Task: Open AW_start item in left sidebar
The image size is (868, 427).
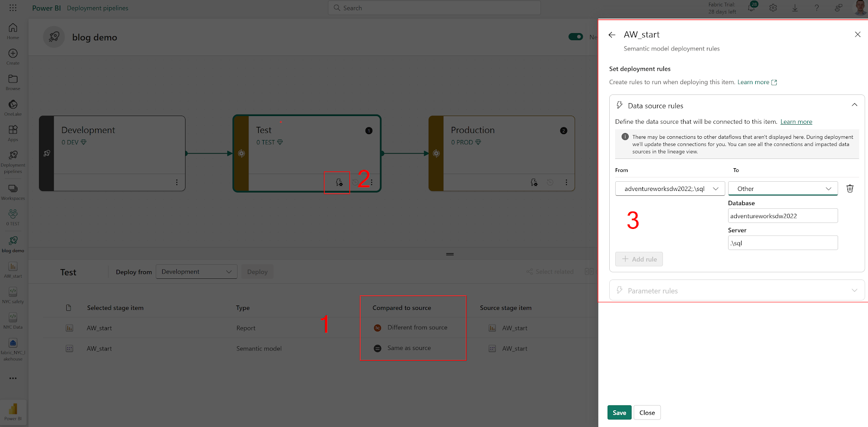Action: coord(13,269)
